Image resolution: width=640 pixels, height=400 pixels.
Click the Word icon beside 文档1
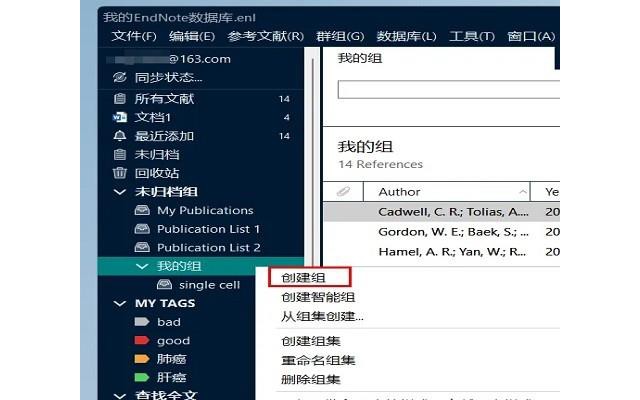(120, 118)
